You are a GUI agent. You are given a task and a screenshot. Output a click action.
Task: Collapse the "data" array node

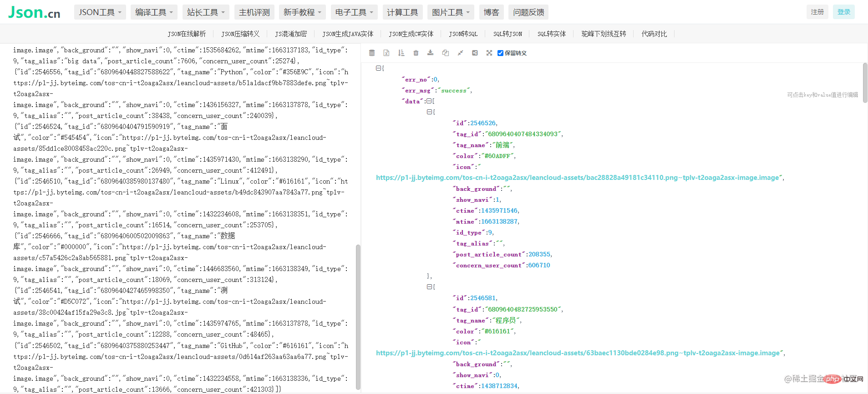tap(429, 101)
